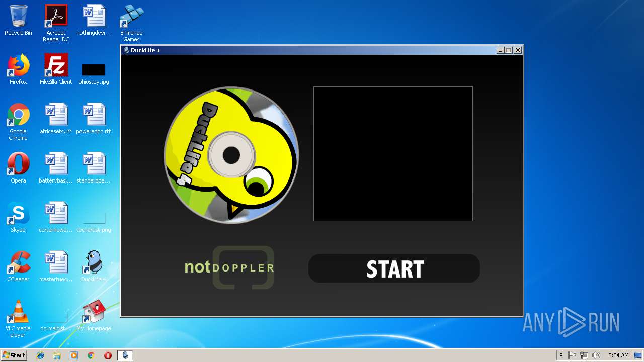Launch CCleaner desktop shortcut
The image size is (644, 362).
pos(18,266)
